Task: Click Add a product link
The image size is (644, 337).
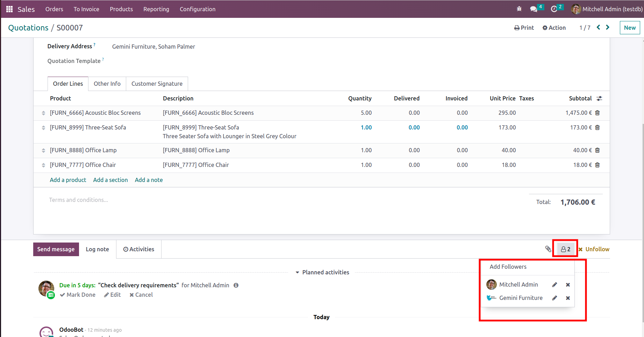Action: (68, 180)
